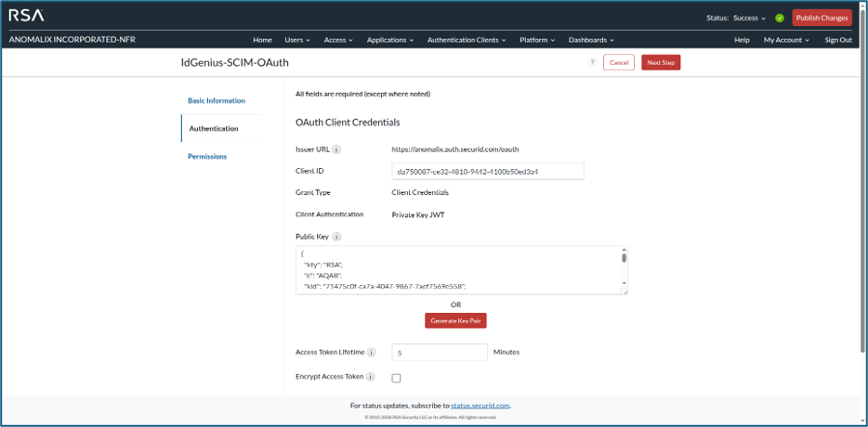The width and height of the screenshot is (868, 427).
Task: Click the Public Key scrollbar up arrow
Action: (624, 250)
